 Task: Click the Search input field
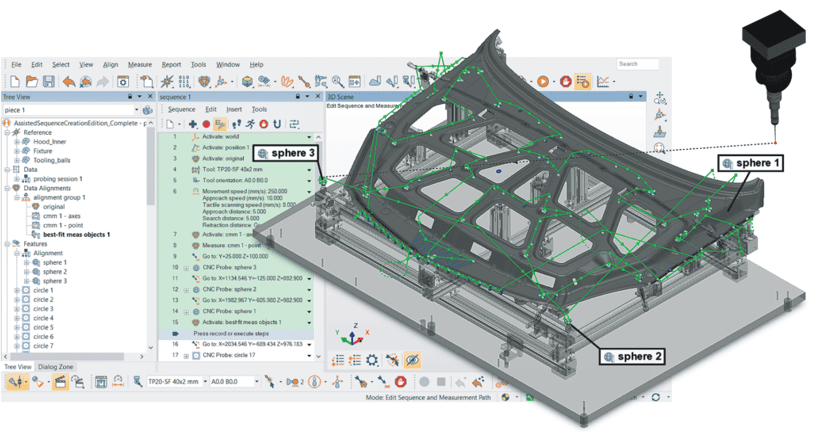(x=637, y=64)
